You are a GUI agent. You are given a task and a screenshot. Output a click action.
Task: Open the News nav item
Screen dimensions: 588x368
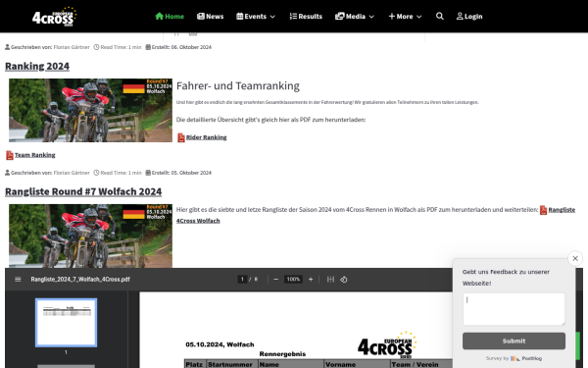[x=211, y=17]
